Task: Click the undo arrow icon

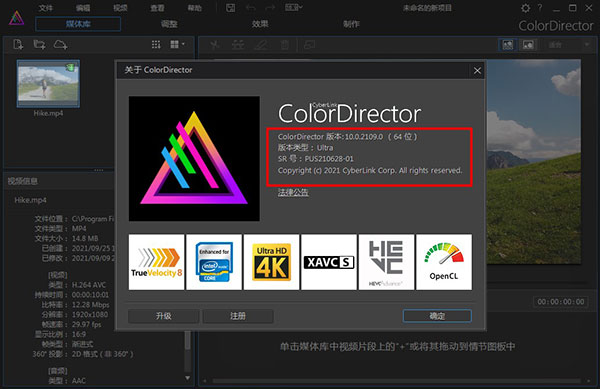Action: click(251, 8)
